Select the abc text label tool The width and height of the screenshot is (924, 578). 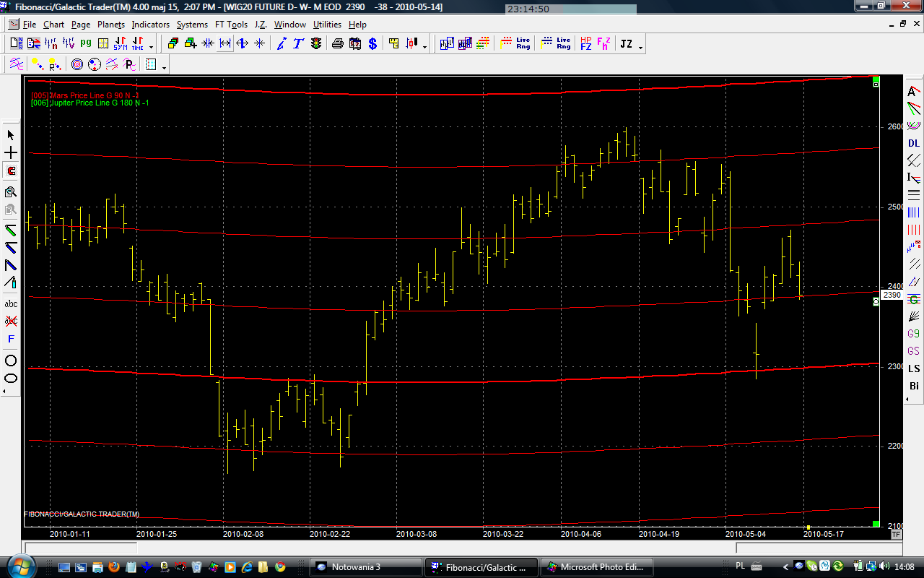pos(11,303)
